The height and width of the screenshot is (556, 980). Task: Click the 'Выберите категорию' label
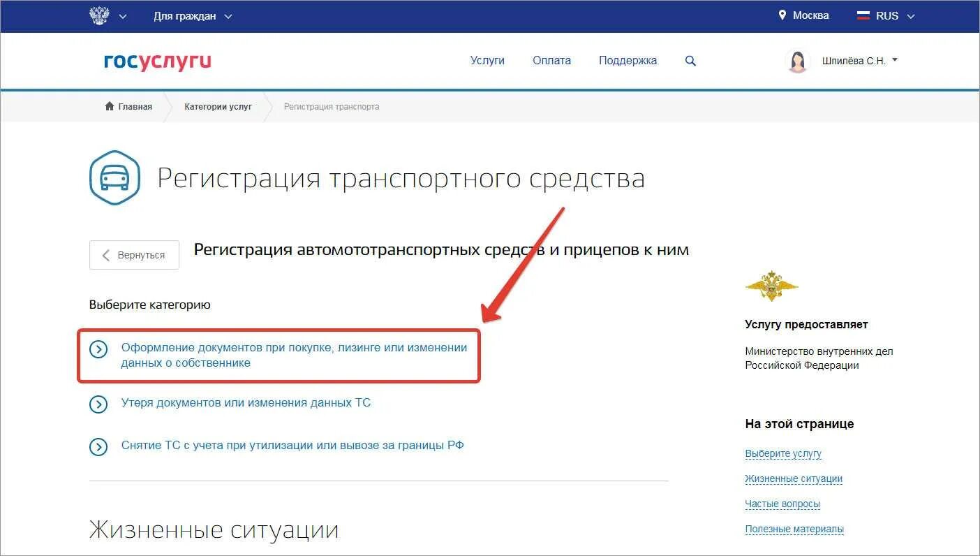click(150, 305)
